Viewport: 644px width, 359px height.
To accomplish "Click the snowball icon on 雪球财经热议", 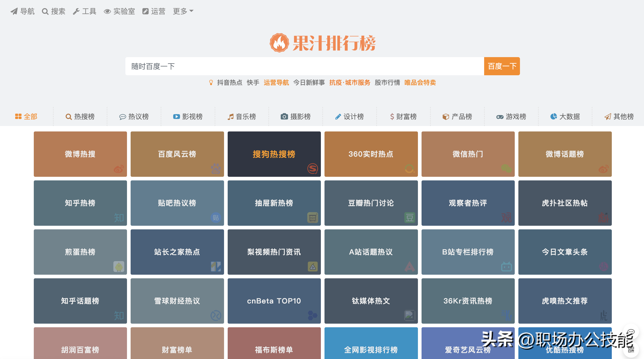I will [x=216, y=315].
